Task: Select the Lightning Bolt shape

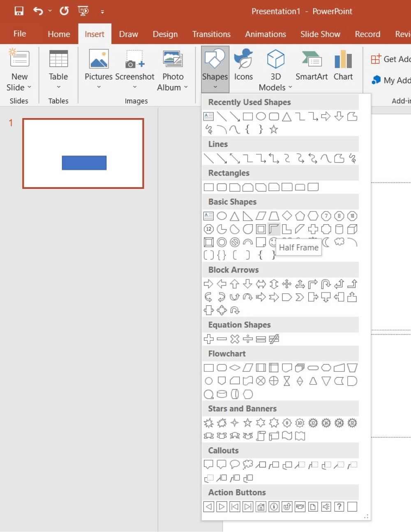Action: point(300,242)
